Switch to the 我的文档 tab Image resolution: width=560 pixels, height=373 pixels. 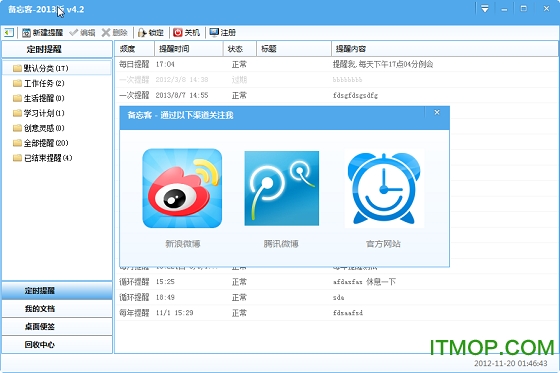click(57, 308)
